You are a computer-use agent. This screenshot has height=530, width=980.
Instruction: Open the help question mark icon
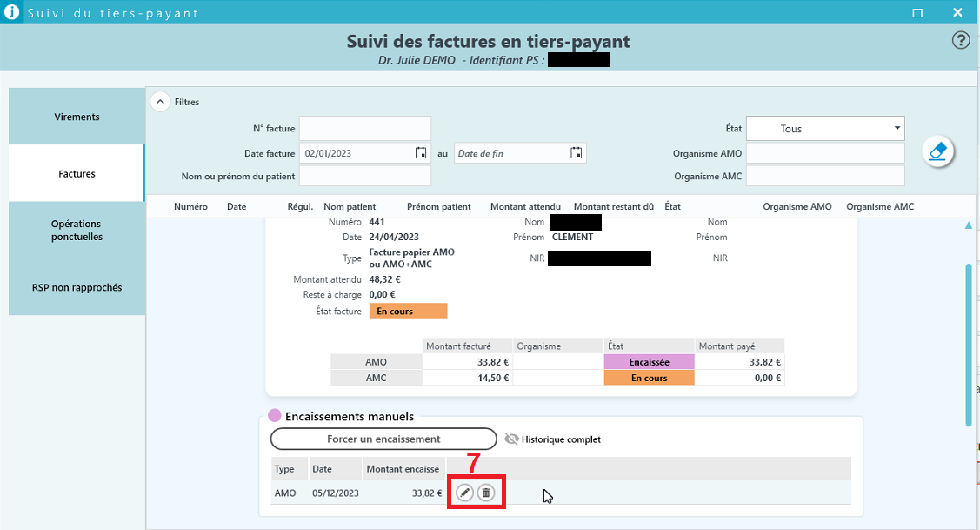pos(961,40)
